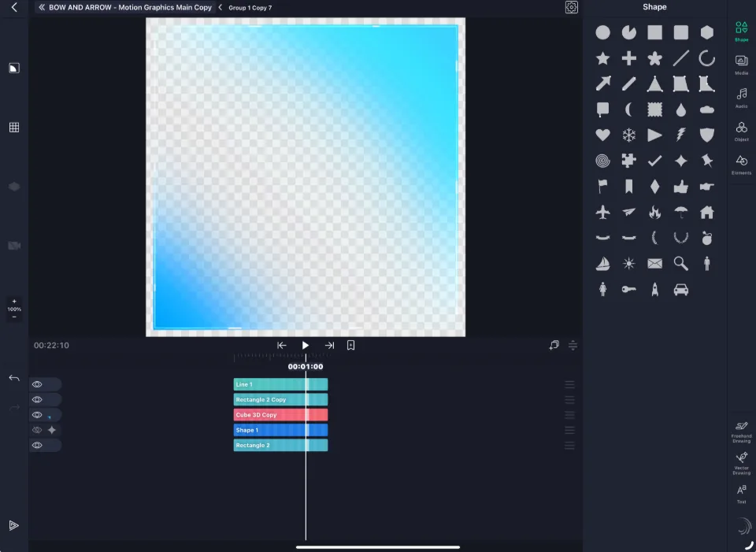Hide the Line 1 layer
Screen dimensions: 756x552
pos(37,384)
